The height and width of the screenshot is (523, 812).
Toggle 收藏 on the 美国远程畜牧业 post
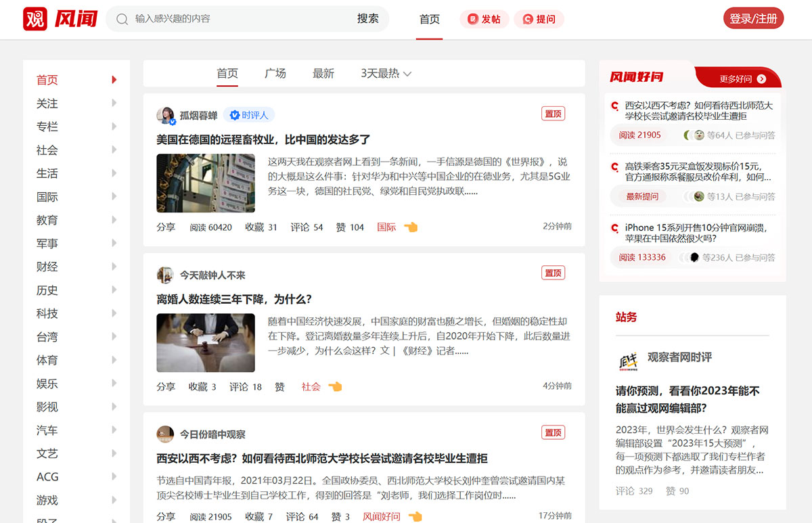pos(254,227)
